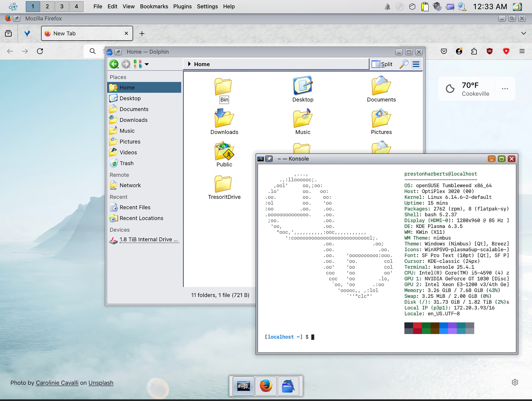Expand the view mode dropdown arrow in Dolphin
The width and height of the screenshot is (532, 401).
(147, 64)
